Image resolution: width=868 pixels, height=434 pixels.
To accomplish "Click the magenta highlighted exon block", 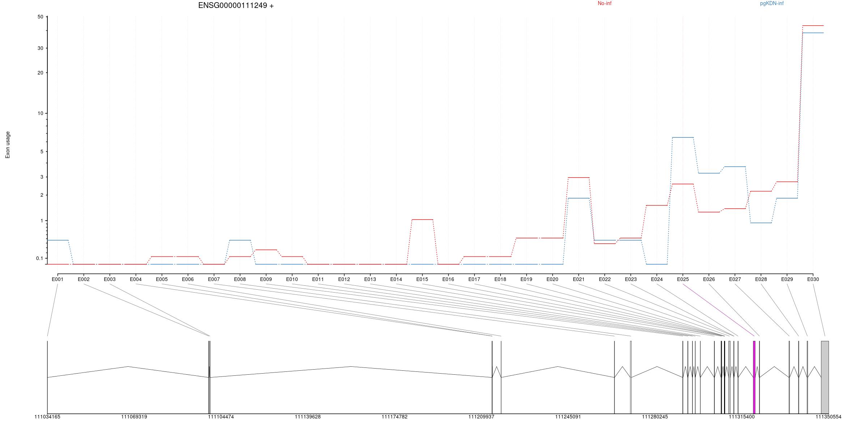I will (x=754, y=377).
